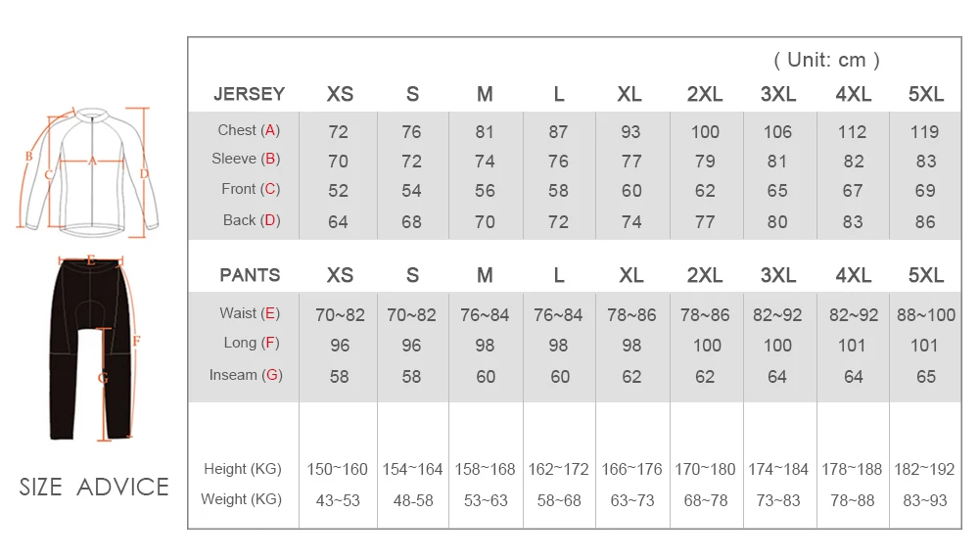Click the Waist (E) row label

[x=250, y=313]
